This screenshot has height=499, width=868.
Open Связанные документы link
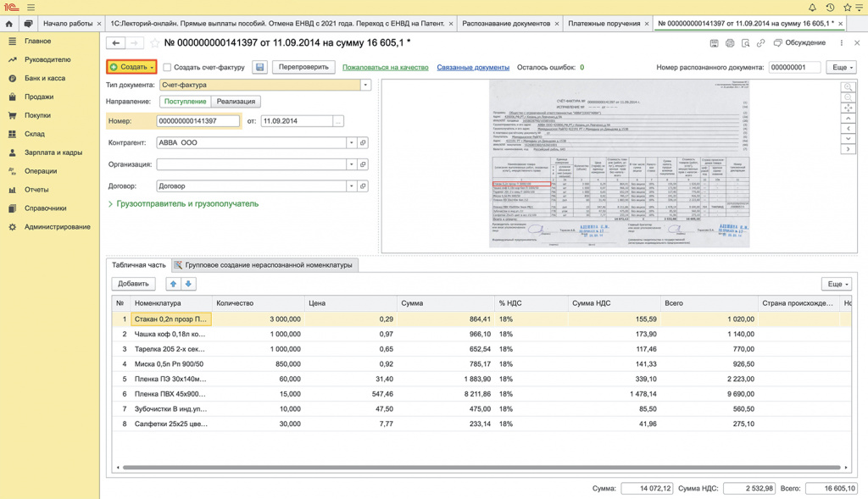pyautogui.click(x=473, y=67)
